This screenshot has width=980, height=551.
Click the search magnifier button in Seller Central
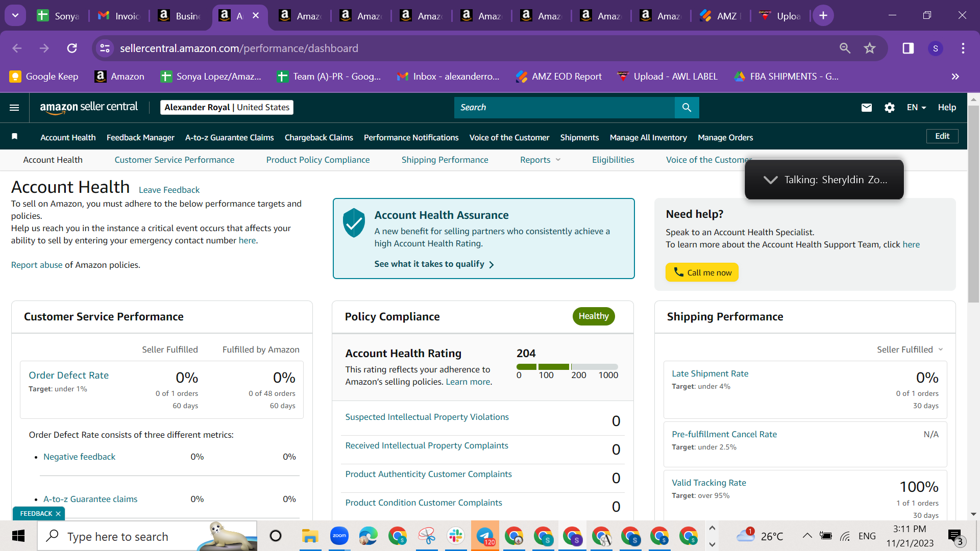687,107
